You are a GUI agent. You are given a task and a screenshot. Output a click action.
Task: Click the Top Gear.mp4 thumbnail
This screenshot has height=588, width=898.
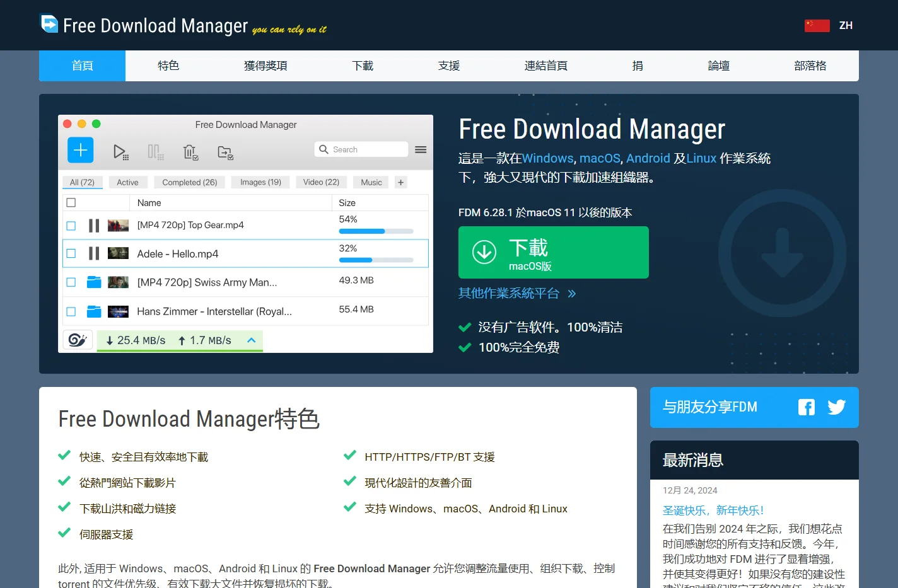coord(118,226)
